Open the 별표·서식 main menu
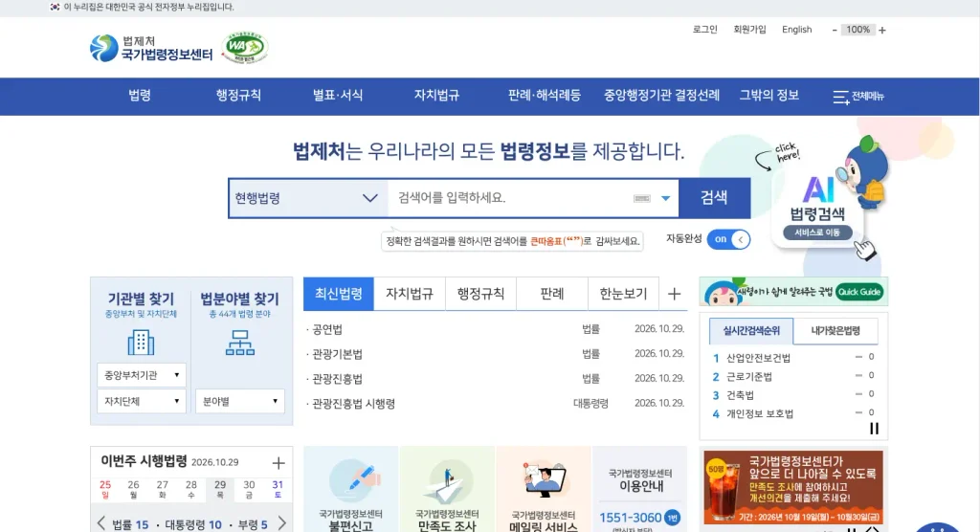Image resolution: width=980 pixels, height=532 pixels. [x=338, y=96]
